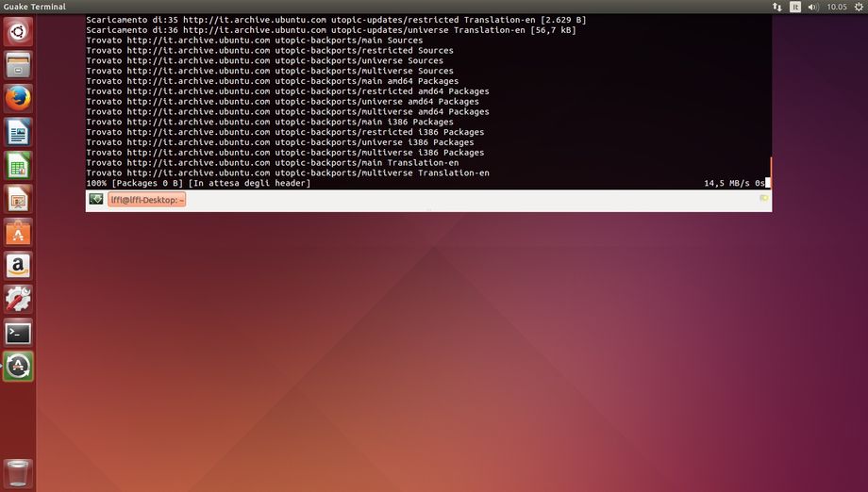Open the clock showing 10.05

(x=837, y=7)
